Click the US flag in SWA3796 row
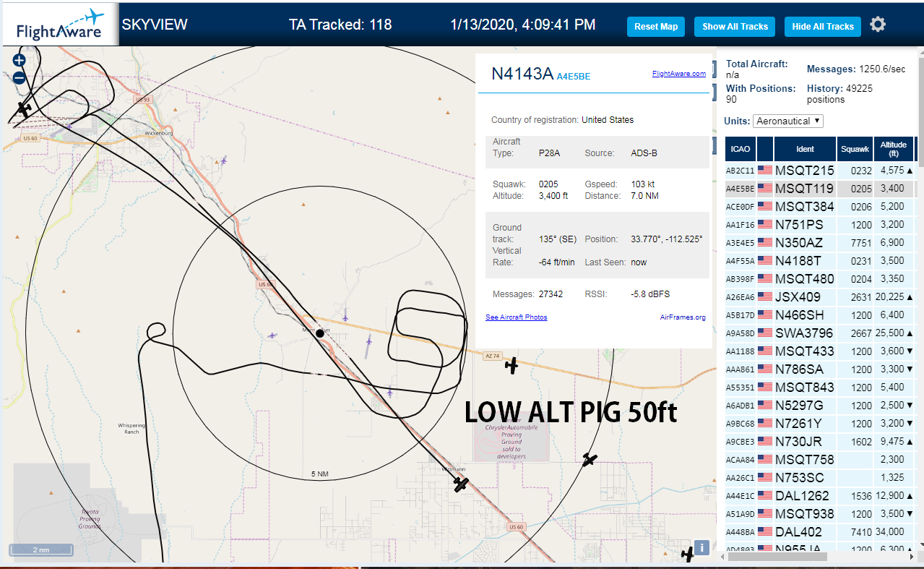The image size is (924, 569). [765, 333]
